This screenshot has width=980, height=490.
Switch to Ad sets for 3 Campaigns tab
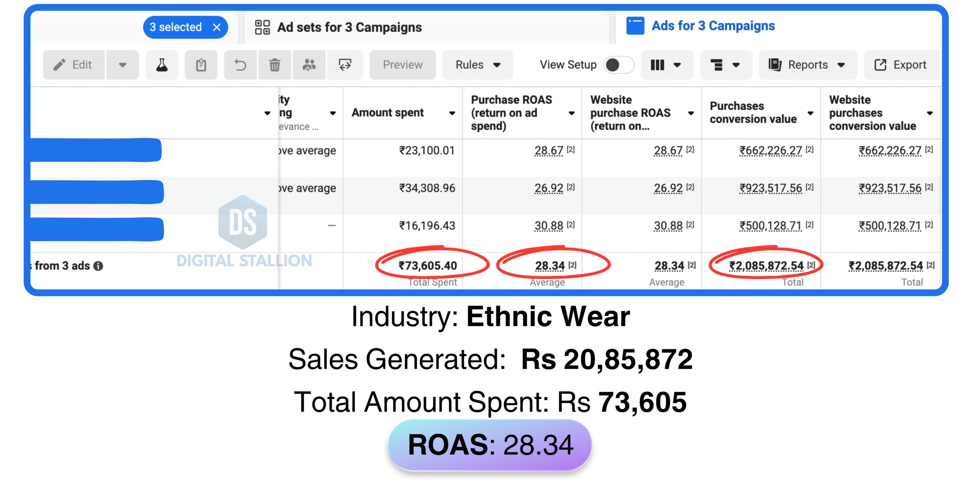349,28
